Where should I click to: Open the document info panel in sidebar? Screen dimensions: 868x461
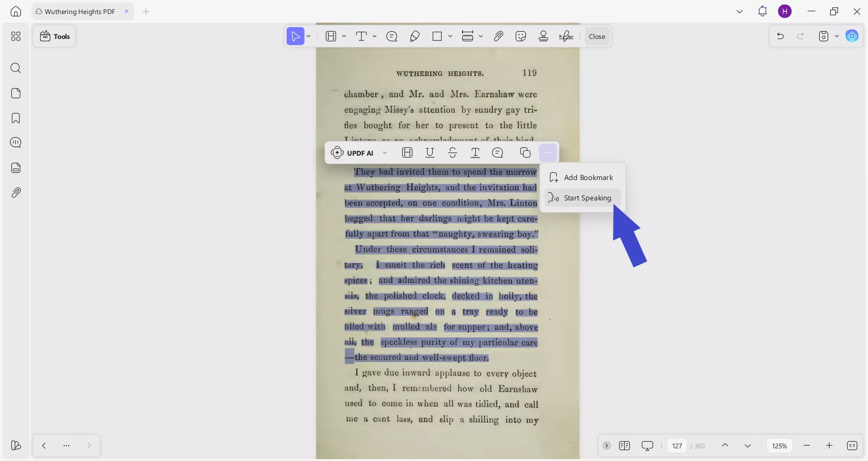coord(16,168)
